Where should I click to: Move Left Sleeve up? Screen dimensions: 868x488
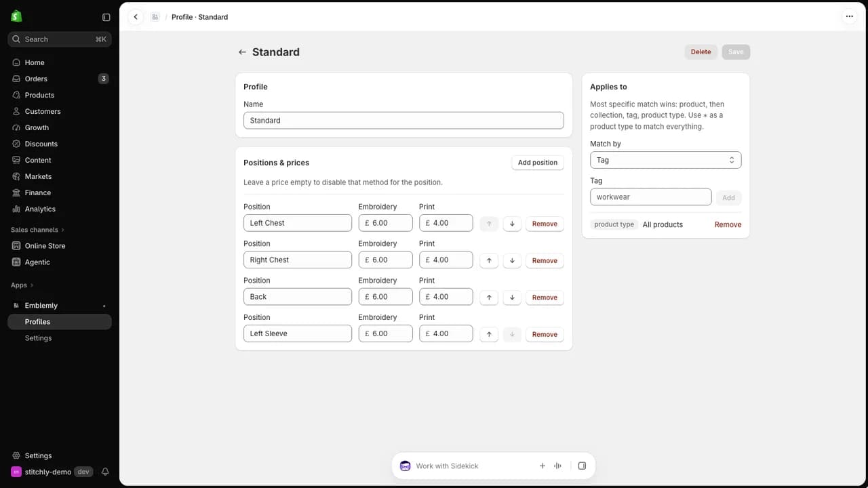pyautogui.click(x=489, y=334)
